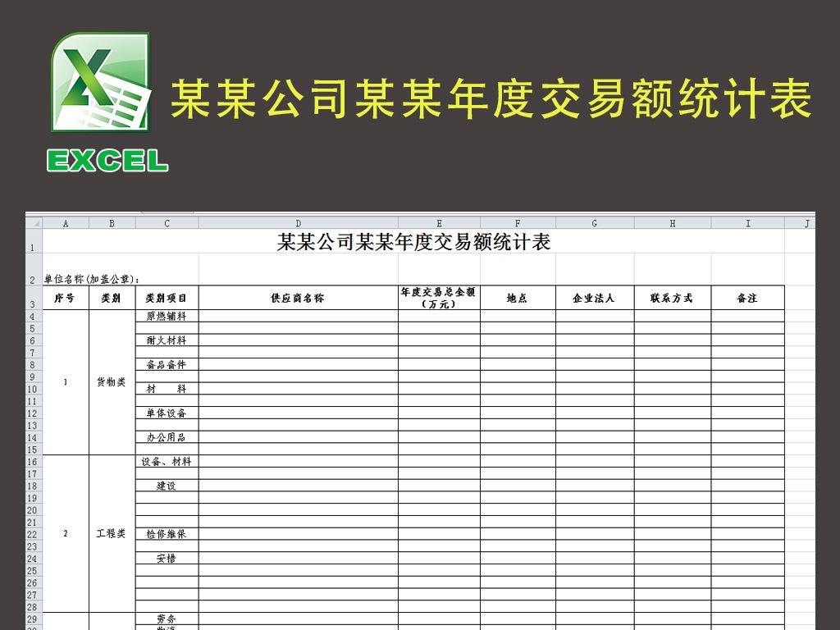Click the Select All corner above row 1
Viewport: 840px width, 630px height.
35,221
